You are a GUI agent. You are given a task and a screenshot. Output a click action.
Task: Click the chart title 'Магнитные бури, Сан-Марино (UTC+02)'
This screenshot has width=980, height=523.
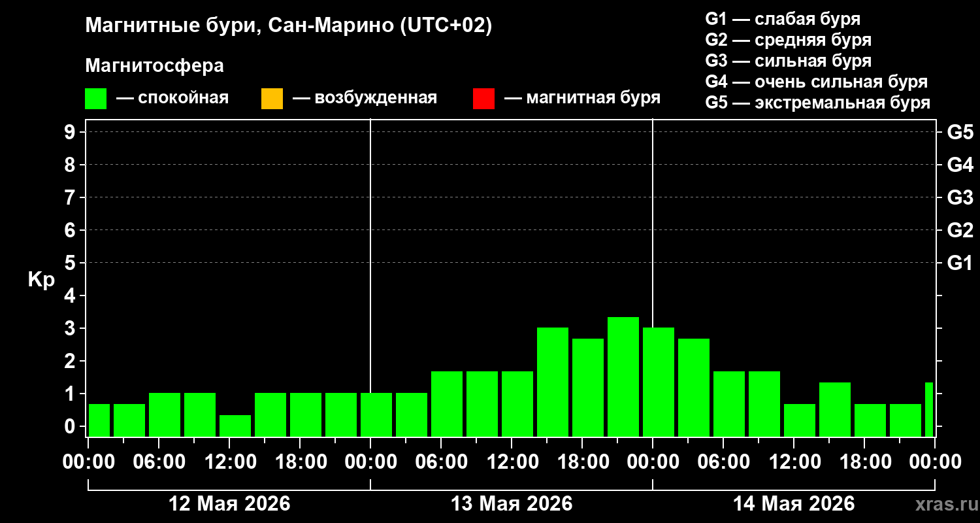[x=288, y=26]
